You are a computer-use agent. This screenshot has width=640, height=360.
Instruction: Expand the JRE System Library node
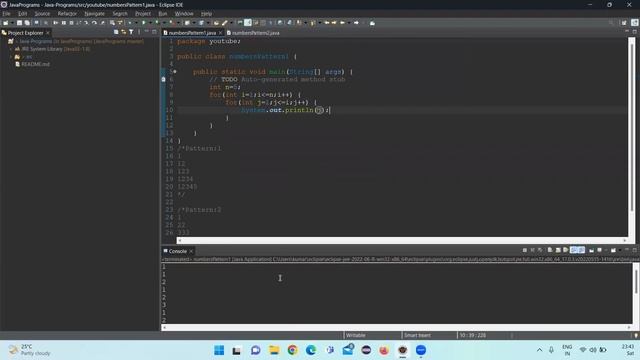click(11, 49)
